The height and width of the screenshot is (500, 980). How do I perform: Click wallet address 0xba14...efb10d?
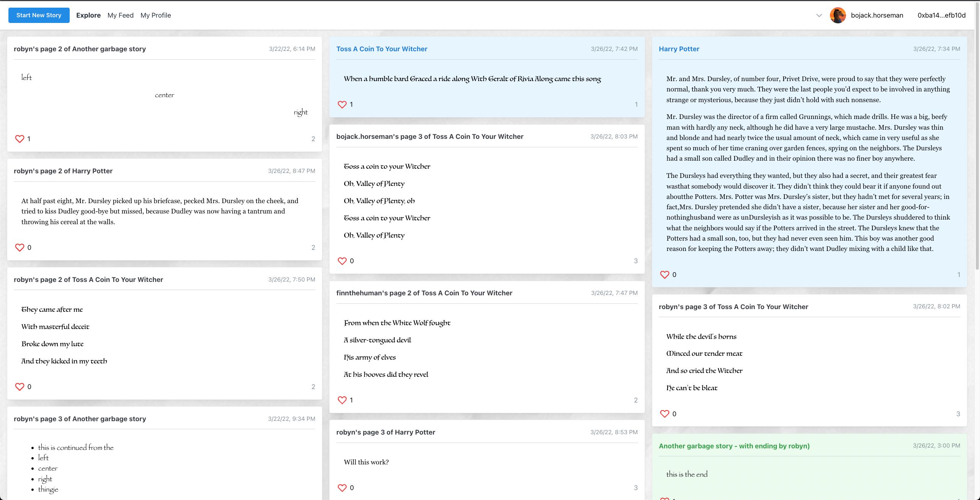[941, 15]
